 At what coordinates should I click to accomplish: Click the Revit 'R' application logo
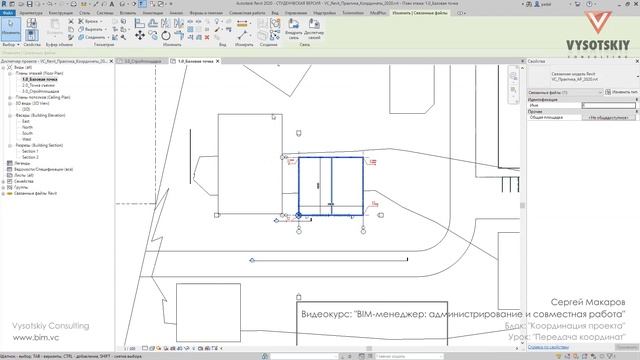tap(4, 4)
